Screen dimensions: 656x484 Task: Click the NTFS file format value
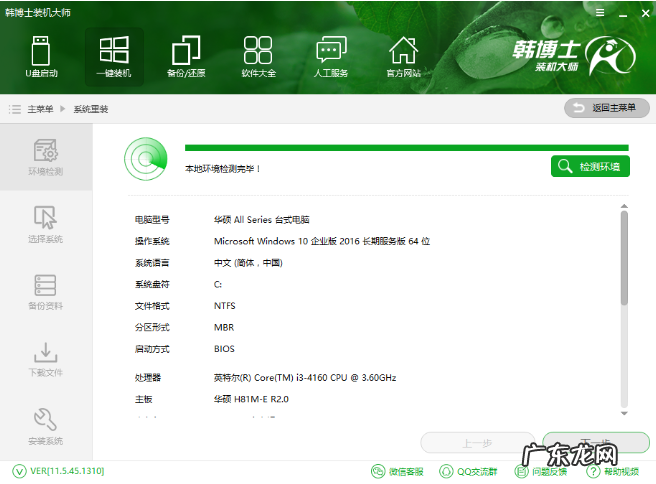pyautogui.click(x=225, y=306)
